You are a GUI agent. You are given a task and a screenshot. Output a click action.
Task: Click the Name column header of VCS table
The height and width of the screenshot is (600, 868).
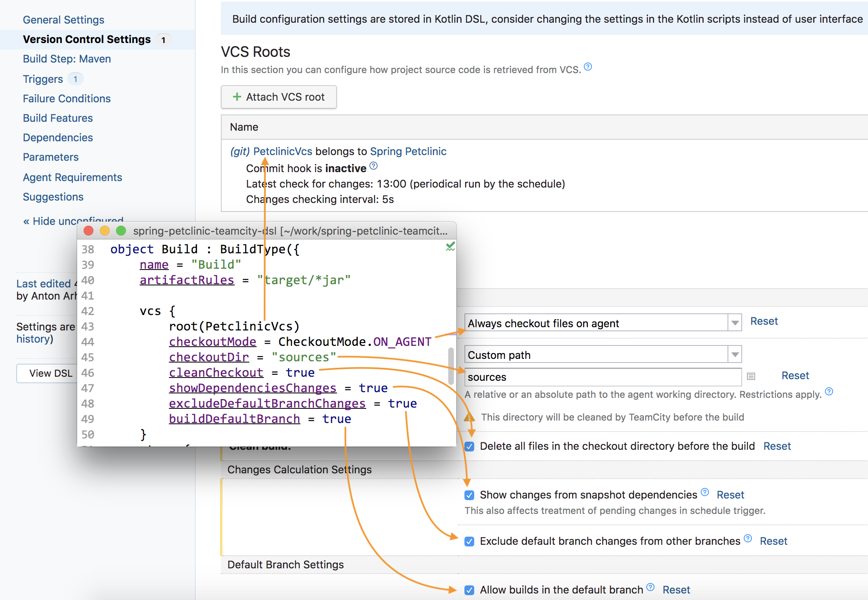(x=244, y=127)
